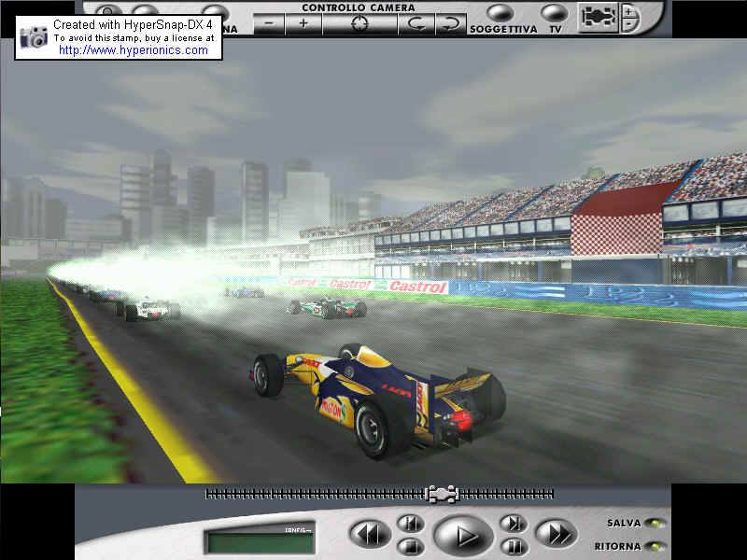Skip forward with the arrow-and-bar button
747x560 pixels.
[514, 524]
